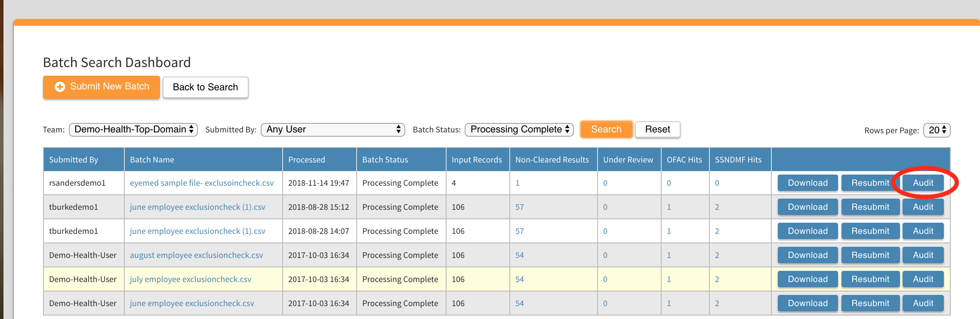The width and height of the screenshot is (980, 319).
Task: Download the august employee exclusioncheck batch
Action: pyautogui.click(x=807, y=255)
